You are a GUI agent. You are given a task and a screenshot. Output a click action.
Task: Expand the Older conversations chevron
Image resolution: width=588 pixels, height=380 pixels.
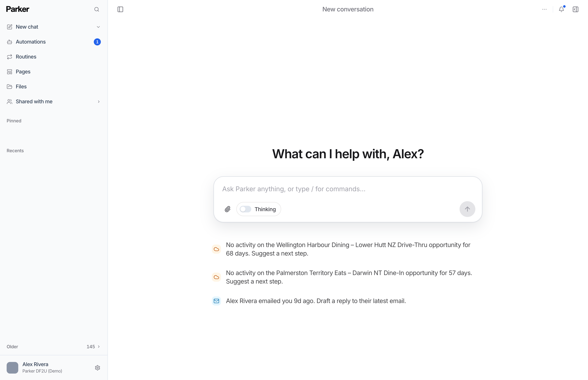(99, 347)
